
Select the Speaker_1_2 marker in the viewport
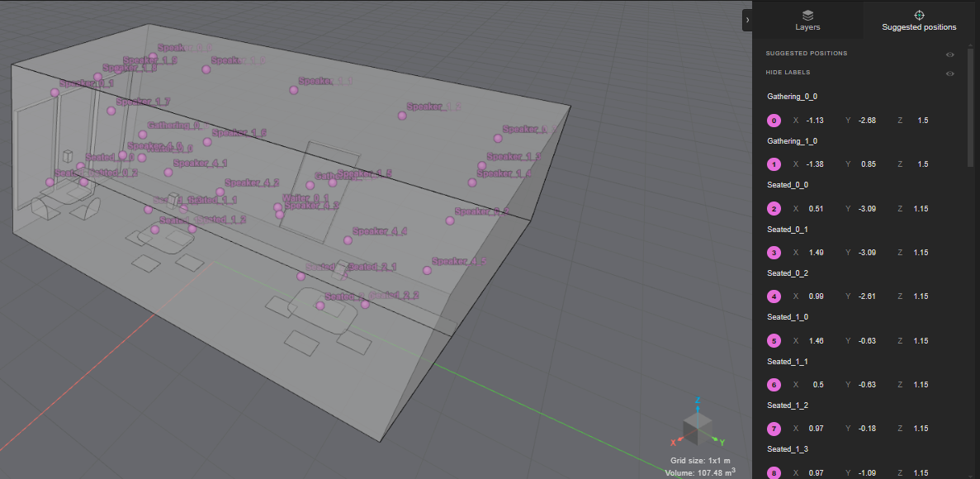point(402,116)
